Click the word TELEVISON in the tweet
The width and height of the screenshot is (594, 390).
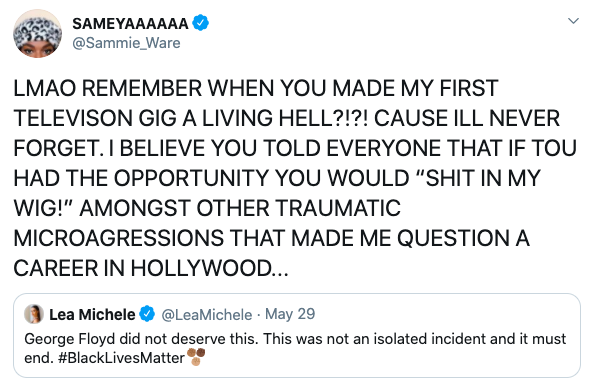pyautogui.click(x=73, y=118)
